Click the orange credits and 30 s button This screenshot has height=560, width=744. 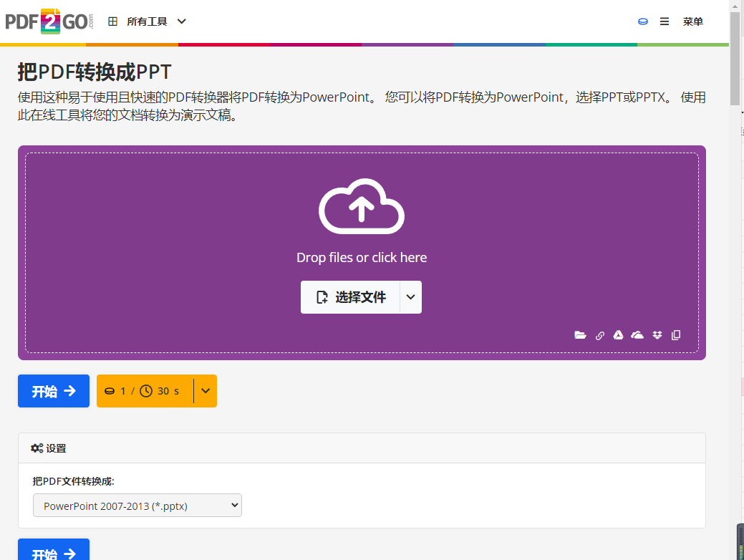click(145, 391)
